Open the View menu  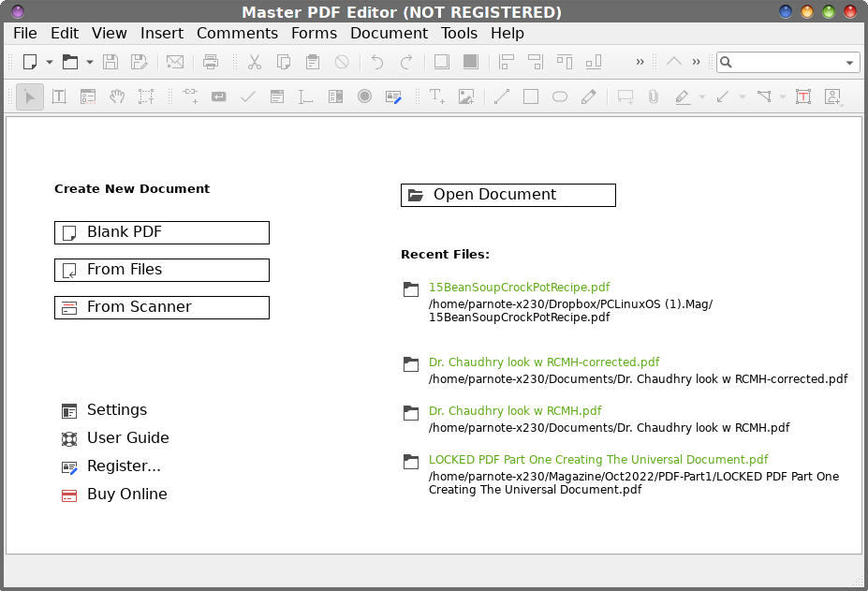pos(109,33)
